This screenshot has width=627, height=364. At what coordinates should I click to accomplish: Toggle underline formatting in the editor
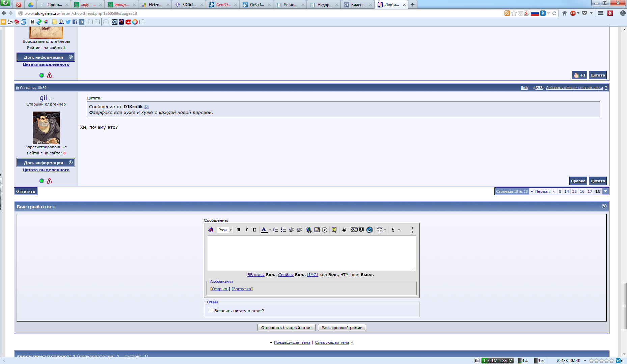(254, 230)
